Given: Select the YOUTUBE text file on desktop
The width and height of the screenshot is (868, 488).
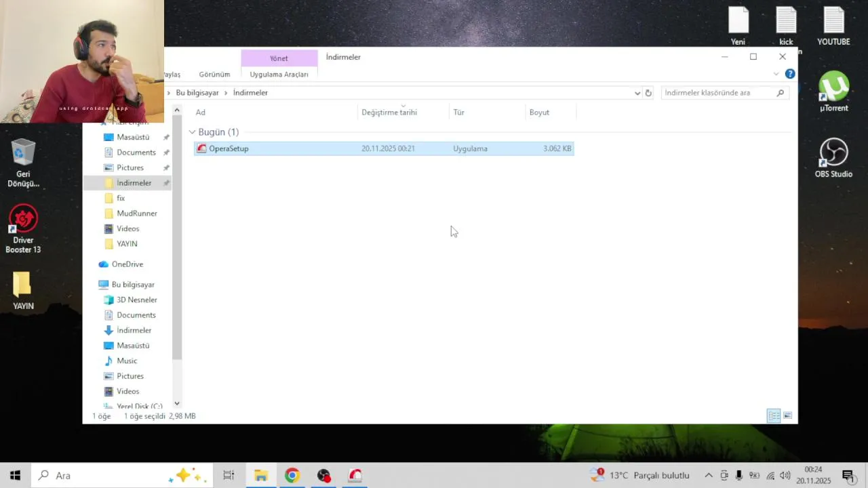Looking at the screenshot, I should pos(833,26).
